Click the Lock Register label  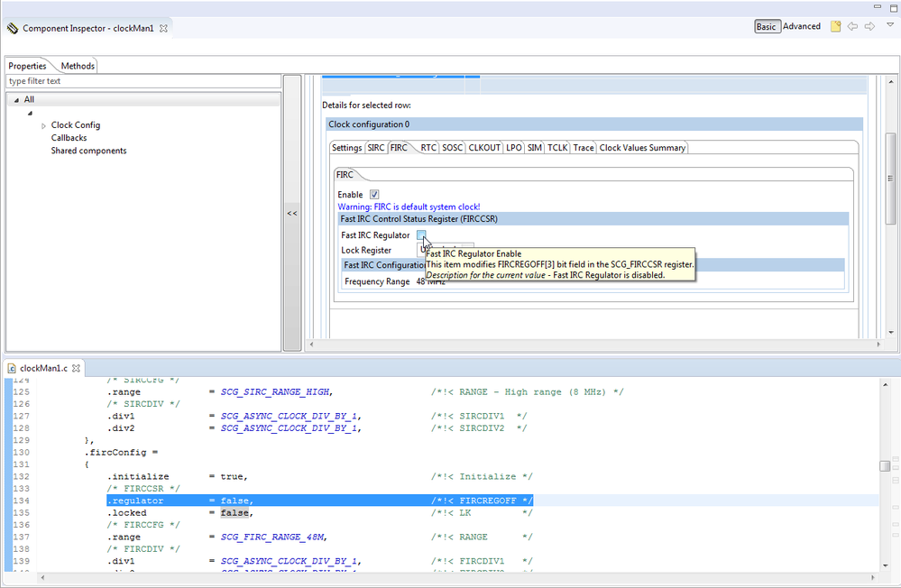[366, 250]
